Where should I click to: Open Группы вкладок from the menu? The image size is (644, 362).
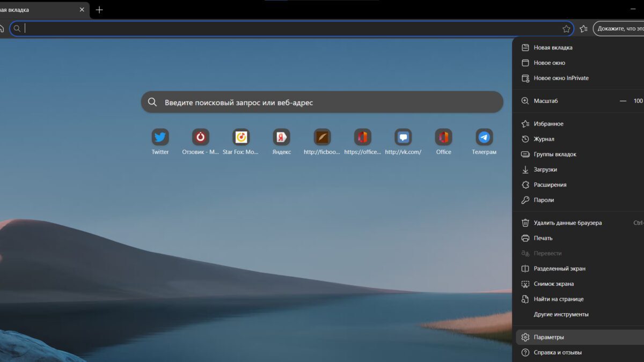[579, 154]
